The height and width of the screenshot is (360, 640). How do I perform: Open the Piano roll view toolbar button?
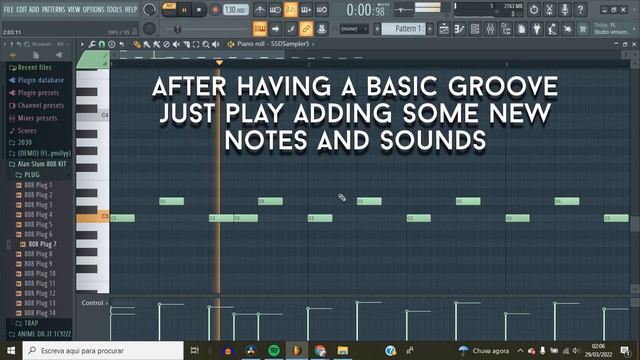[460, 29]
